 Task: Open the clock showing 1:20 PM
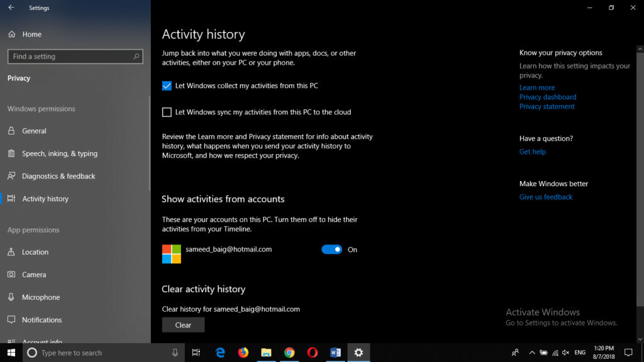point(604,353)
